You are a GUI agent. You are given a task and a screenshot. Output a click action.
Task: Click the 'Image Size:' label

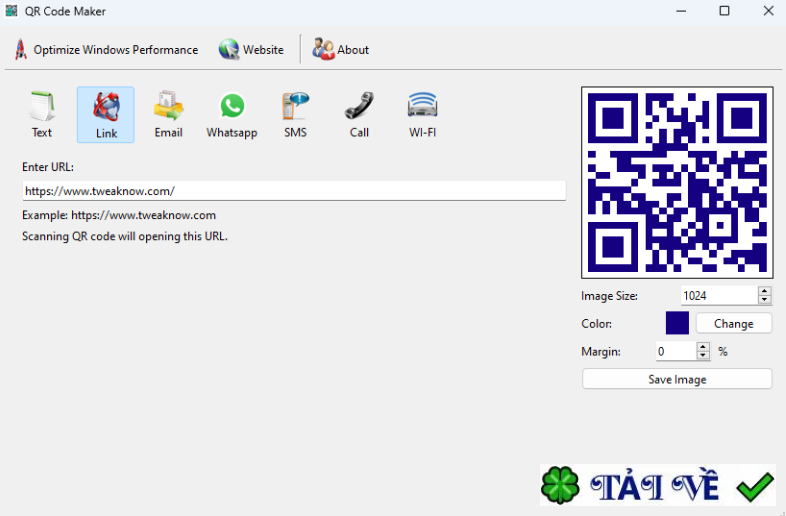pyautogui.click(x=610, y=296)
